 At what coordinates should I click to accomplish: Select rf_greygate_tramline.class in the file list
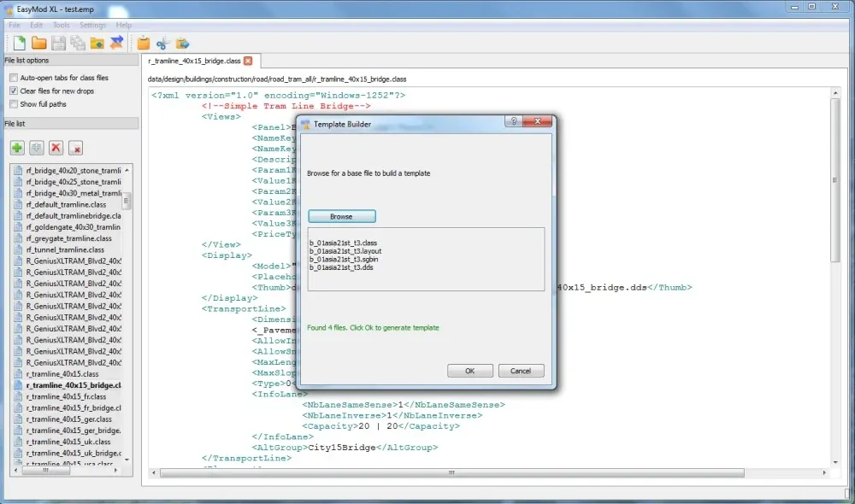68,238
